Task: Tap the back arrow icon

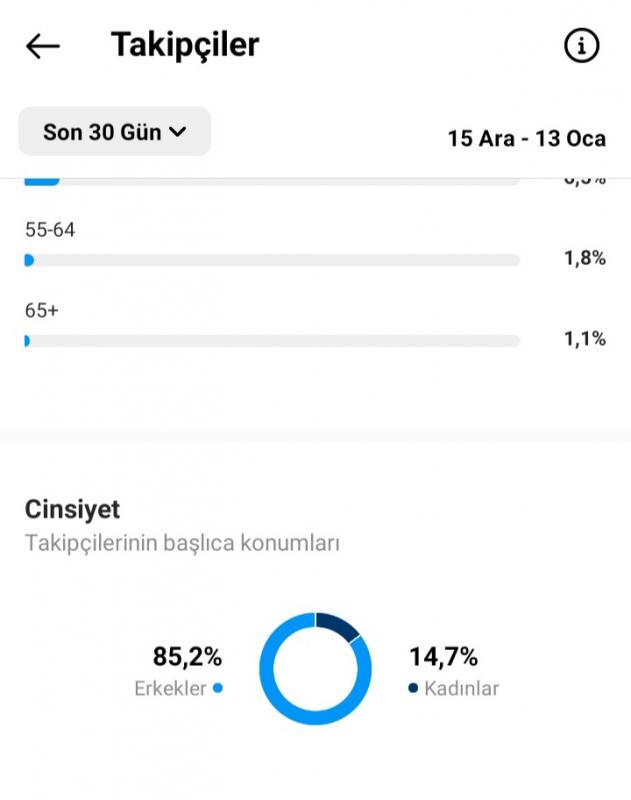Action: tap(43, 46)
